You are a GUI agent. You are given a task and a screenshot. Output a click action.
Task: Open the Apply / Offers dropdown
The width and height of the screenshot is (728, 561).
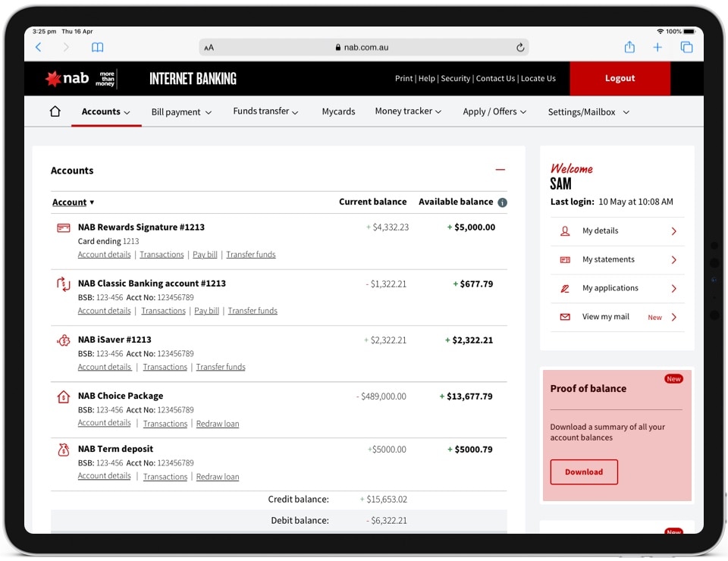(x=494, y=112)
